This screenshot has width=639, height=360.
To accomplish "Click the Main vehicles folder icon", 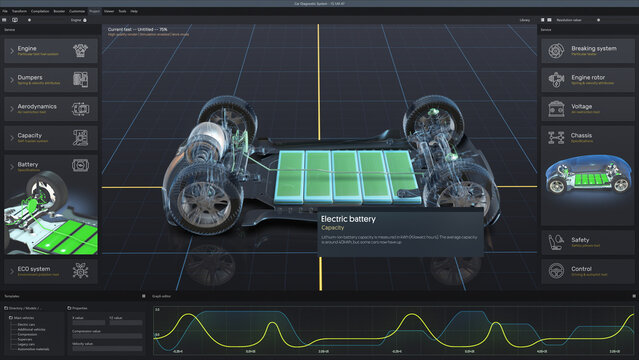I will 11,317.
